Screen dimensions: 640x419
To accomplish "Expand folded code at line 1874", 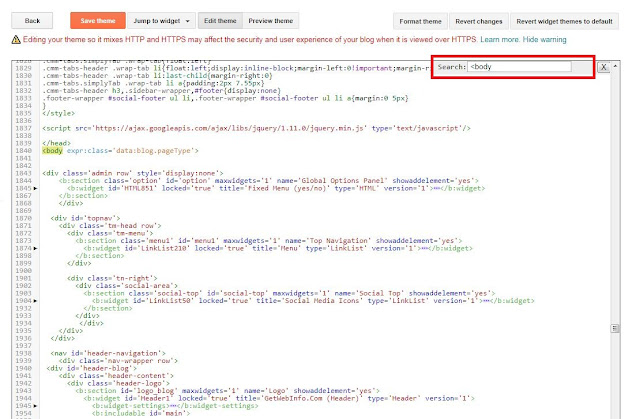I will click(36, 248).
